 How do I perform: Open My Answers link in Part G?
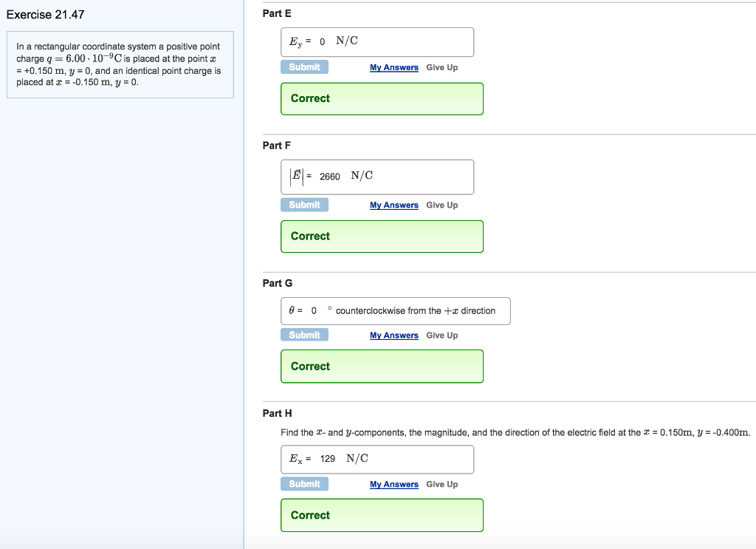click(394, 335)
